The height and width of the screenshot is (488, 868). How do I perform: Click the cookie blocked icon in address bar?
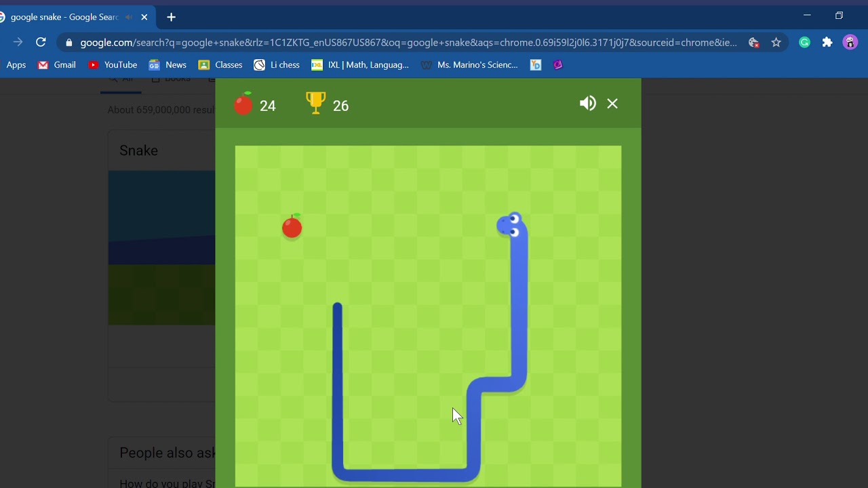pos(753,43)
